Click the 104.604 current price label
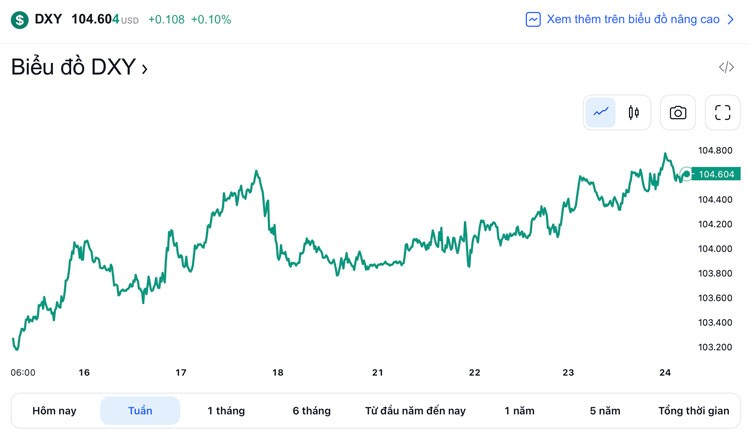Image resolution: width=750 pixels, height=433 pixels. (x=716, y=174)
